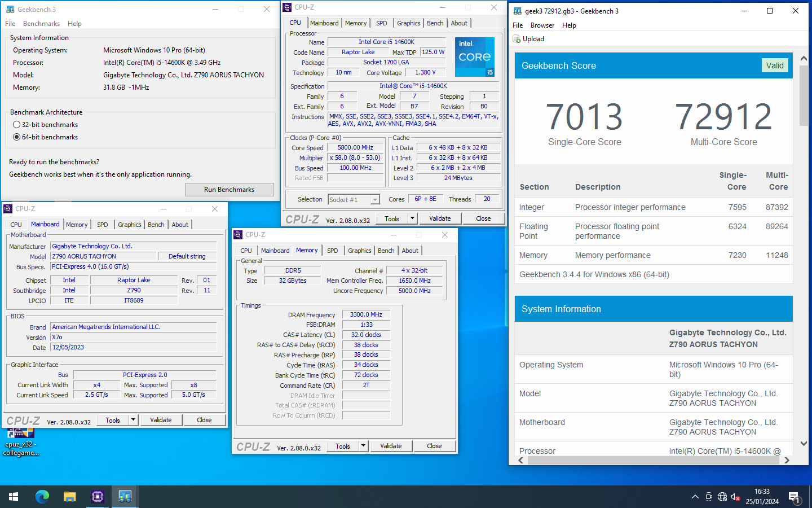Open Tools dropdown arrow in Mainboard window
Screen dimensions: 812x508
(x=133, y=420)
